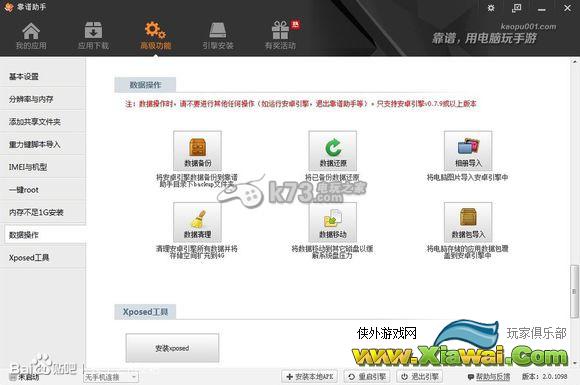Select 添加共享文件夹 in the sidebar
The height and width of the screenshot is (385, 580).
(x=43, y=121)
